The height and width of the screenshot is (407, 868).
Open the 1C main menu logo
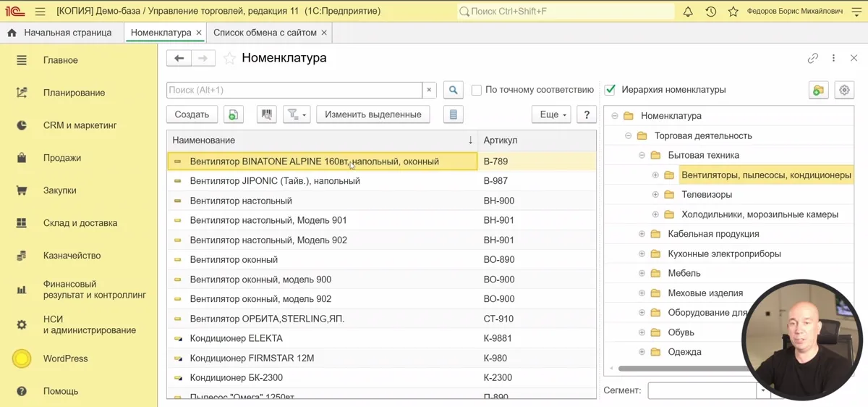pyautogui.click(x=14, y=12)
